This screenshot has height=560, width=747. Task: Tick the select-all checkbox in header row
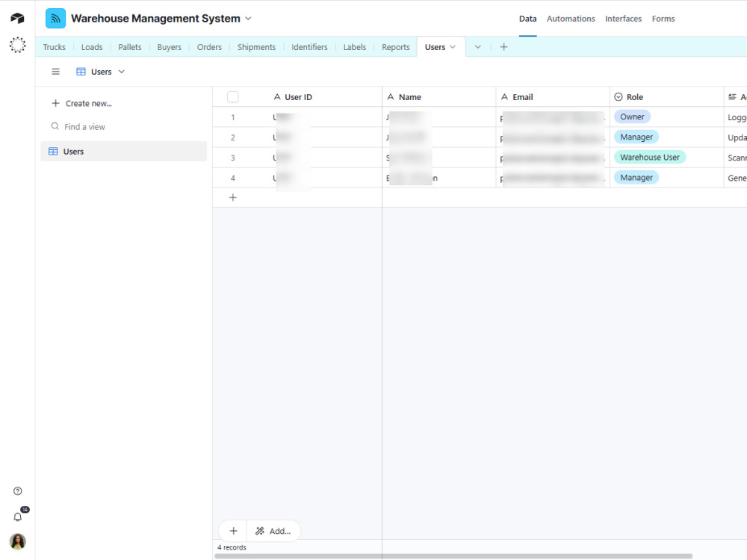(x=233, y=97)
